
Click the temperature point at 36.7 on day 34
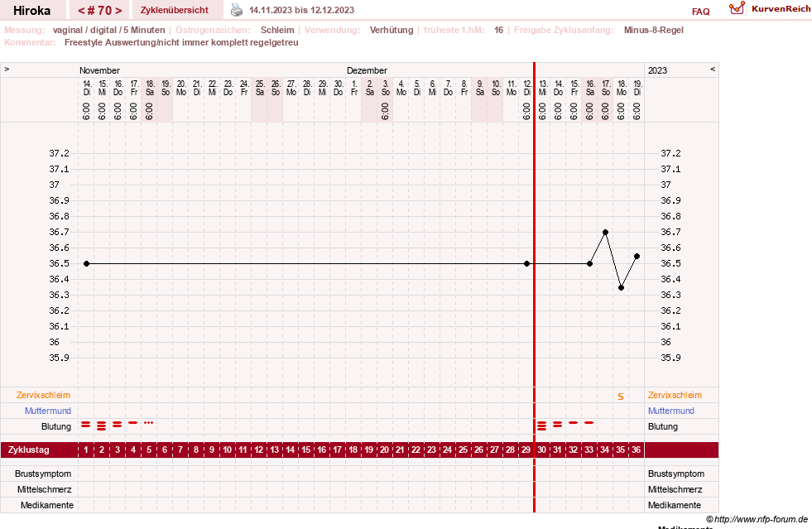tap(605, 232)
